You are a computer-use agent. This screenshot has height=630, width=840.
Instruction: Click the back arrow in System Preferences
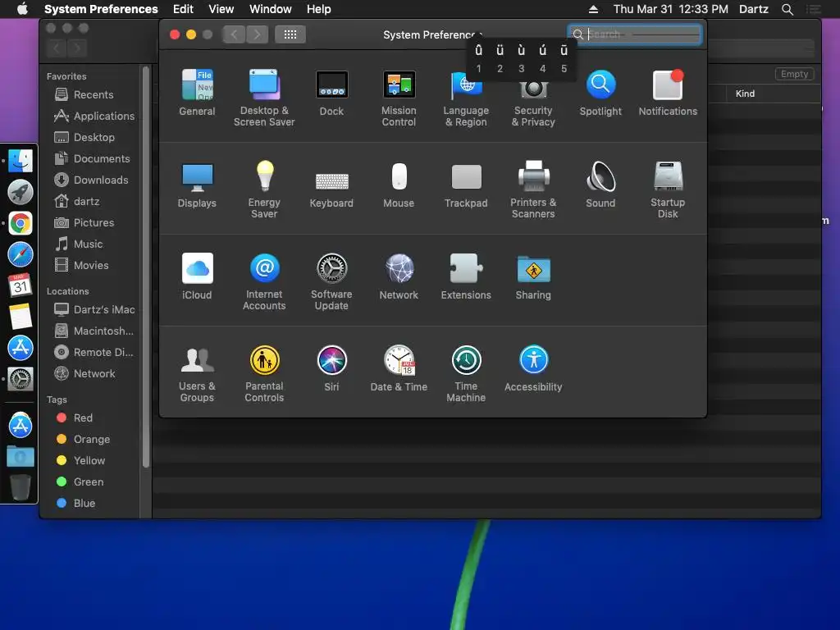pos(234,34)
